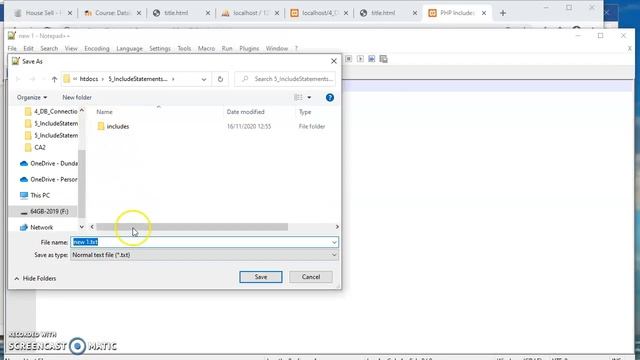Click the htdocs breadcrumb in address bar
The width and height of the screenshot is (640, 360).
tap(89, 79)
